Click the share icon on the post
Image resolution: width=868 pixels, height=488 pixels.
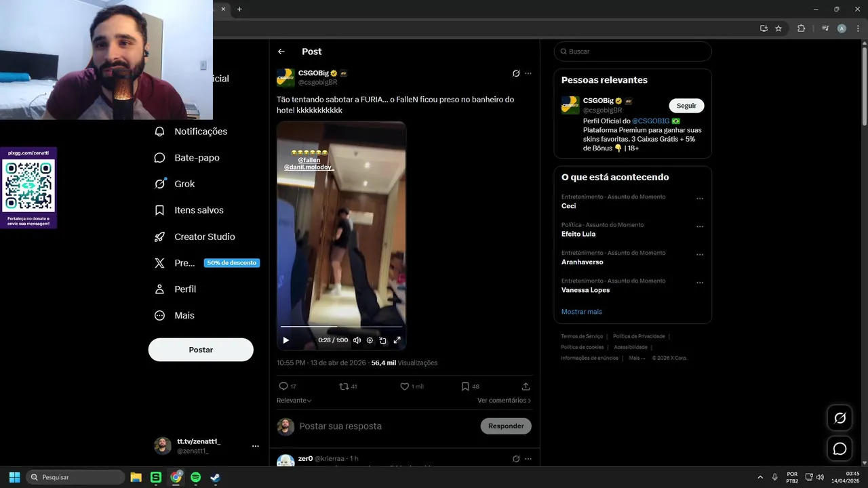[x=526, y=386]
